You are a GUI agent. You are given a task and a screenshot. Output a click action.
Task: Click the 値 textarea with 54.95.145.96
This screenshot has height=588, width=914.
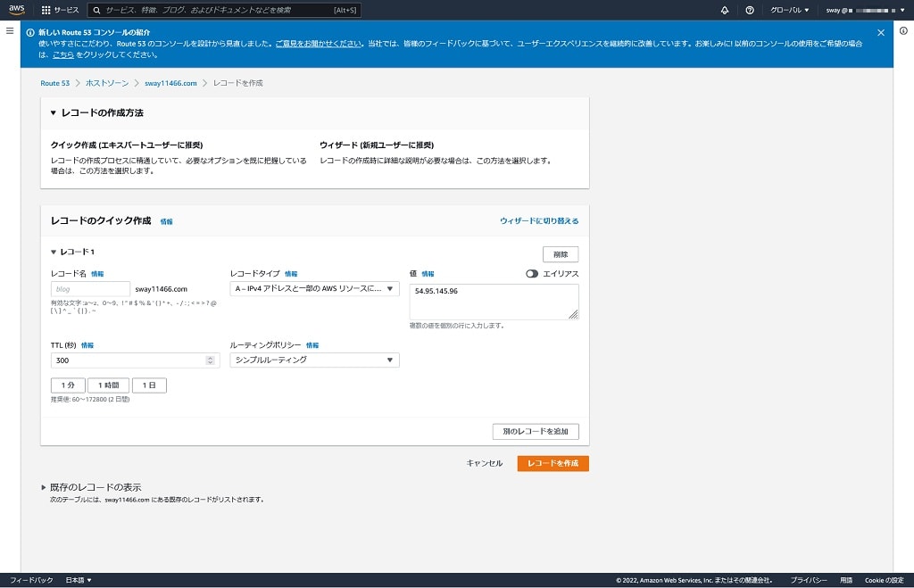click(494, 302)
